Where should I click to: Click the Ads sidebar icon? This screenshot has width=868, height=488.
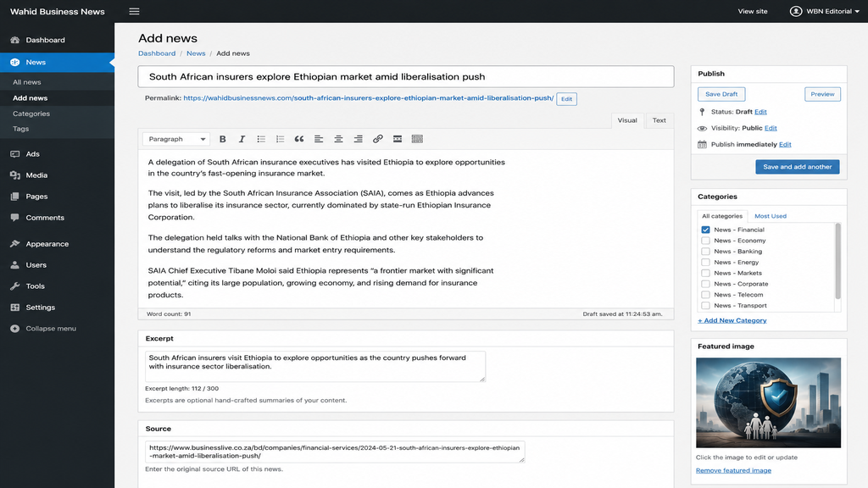coord(15,154)
